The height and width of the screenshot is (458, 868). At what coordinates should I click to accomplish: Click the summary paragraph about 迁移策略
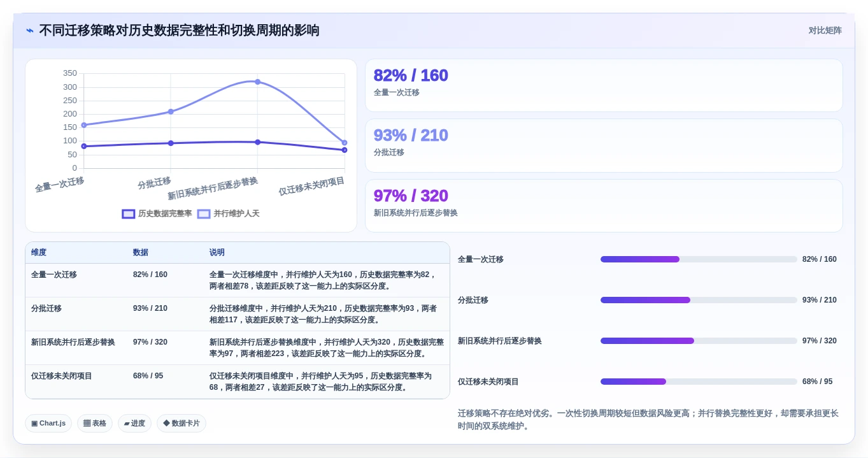tap(648, 420)
